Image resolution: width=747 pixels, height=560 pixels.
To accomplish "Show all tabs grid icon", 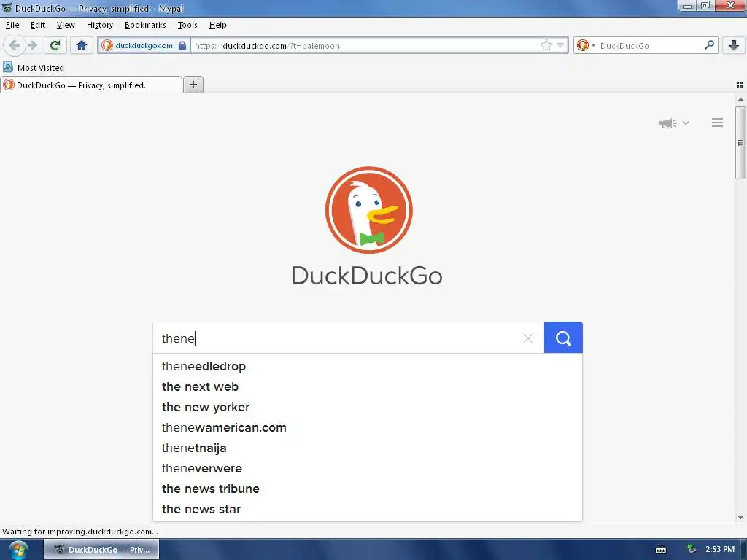I will pyautogui.click(x=740, y=85).
